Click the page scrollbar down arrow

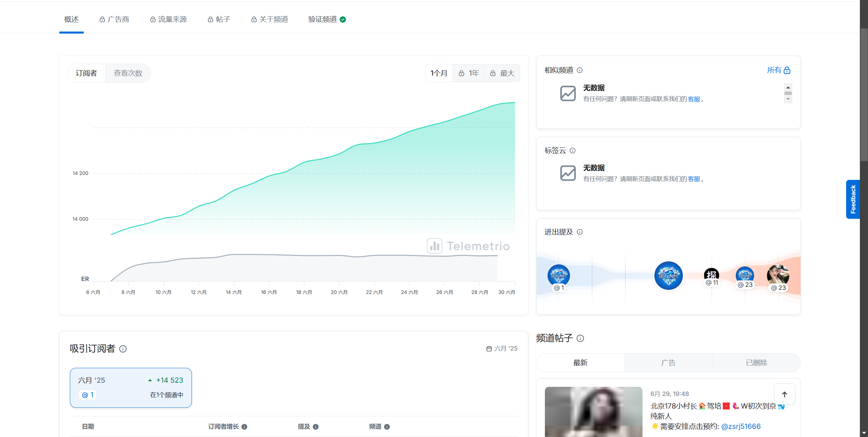(864, 433)
